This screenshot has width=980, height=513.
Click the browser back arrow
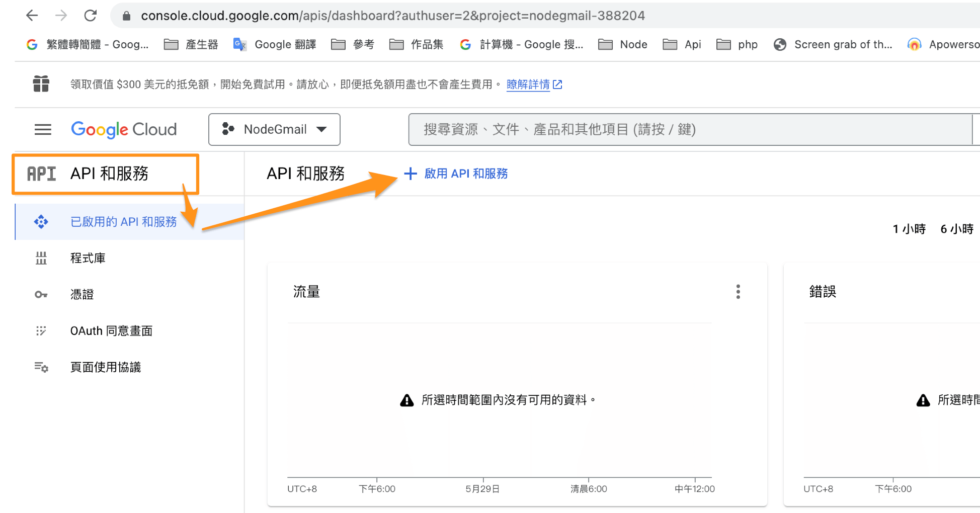point(32,16)
